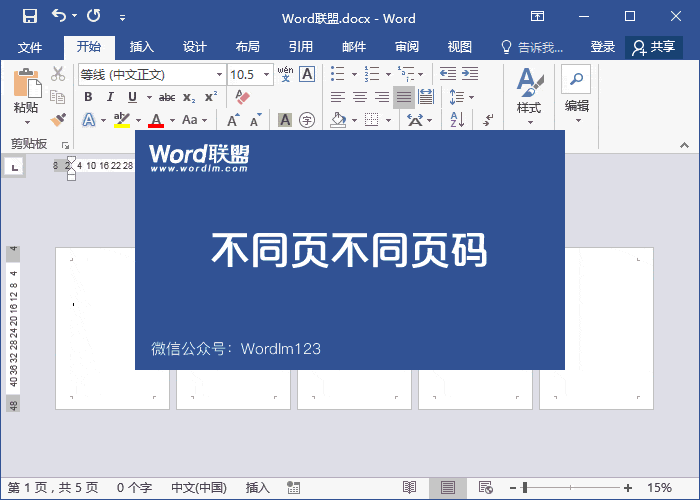Expand the 粘贴 dropdown arrow

click(x=27, y=122)
